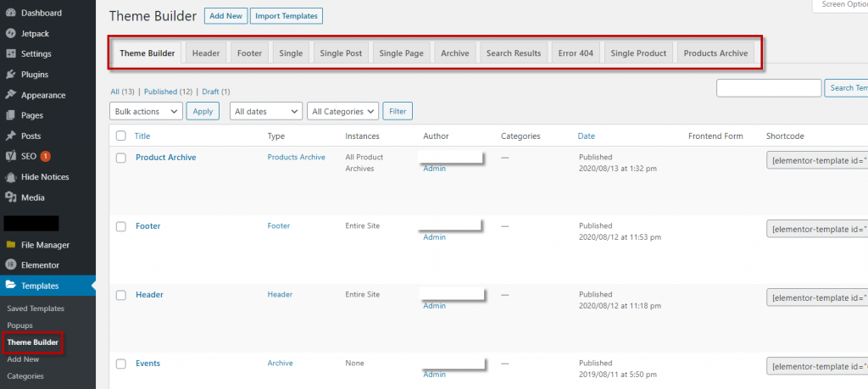Image resolution: width=868 pixels, height=389 pixels.
Task: Open Categories in the sidebar submenu
Action: 25,376
